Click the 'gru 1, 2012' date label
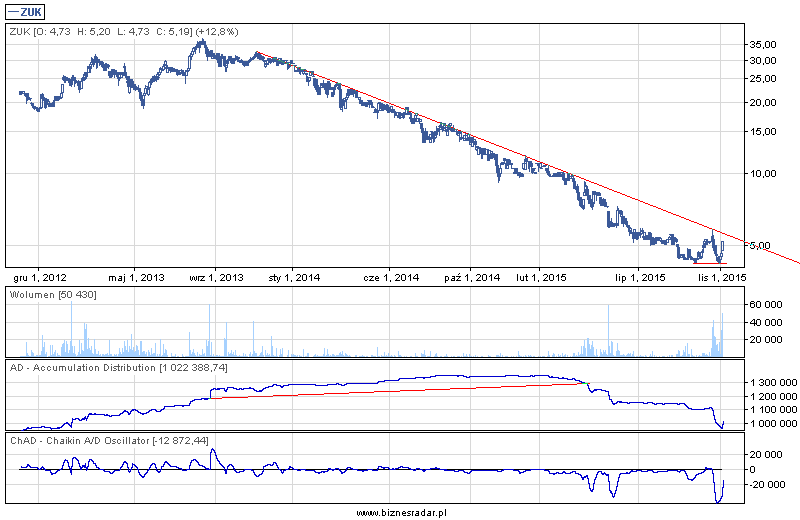The height and width of the screenshot is (520, 800). click(x=40, y=277)
